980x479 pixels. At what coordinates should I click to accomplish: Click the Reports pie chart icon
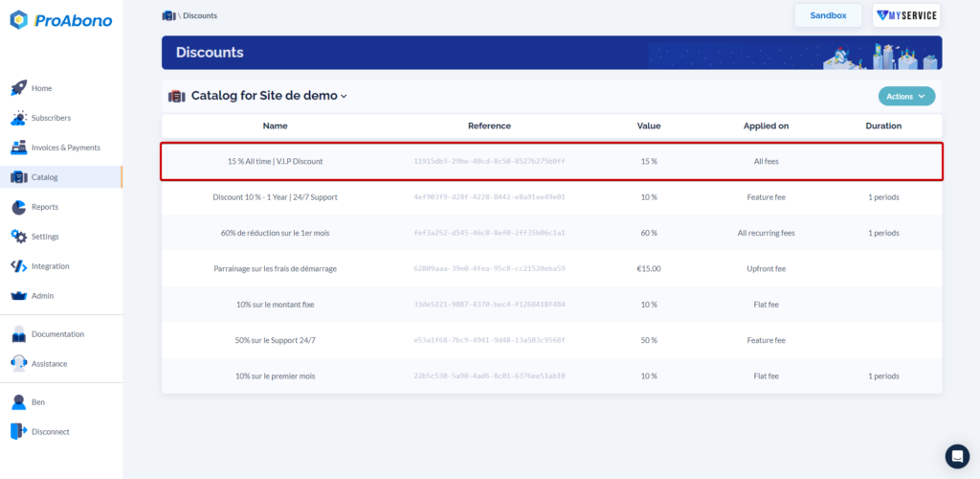point(19,207)
